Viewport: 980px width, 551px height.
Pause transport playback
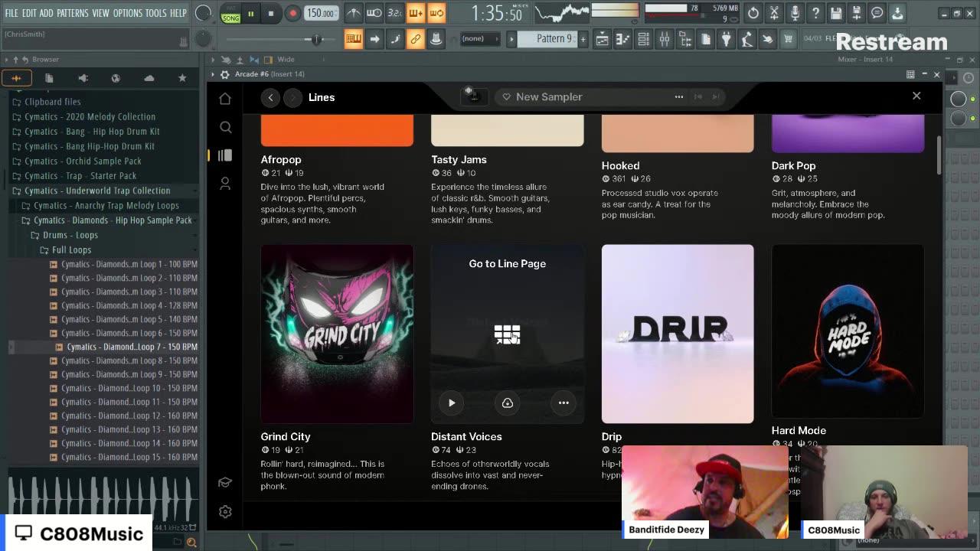[250, 13]
